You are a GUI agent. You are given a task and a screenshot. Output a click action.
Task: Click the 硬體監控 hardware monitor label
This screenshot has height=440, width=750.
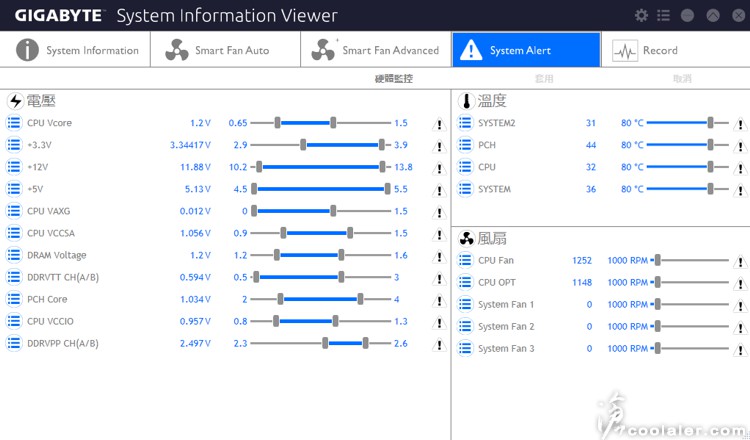[x=393, y=78]
